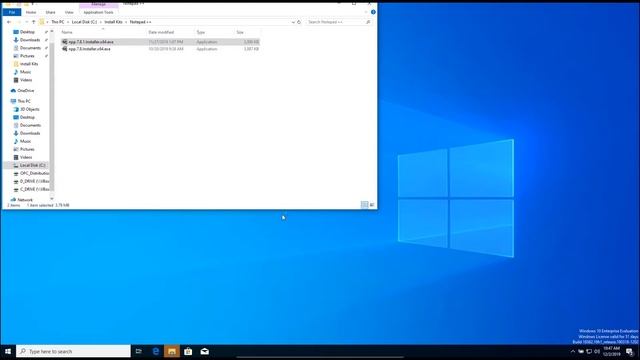
Task: Open Music in Quick access
Action: pos(25,72)
